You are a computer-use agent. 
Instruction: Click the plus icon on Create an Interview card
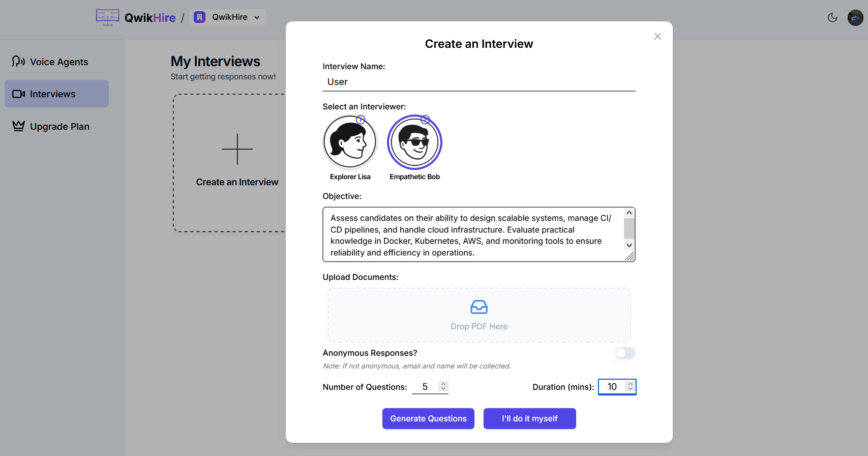[x=237, y=149]
